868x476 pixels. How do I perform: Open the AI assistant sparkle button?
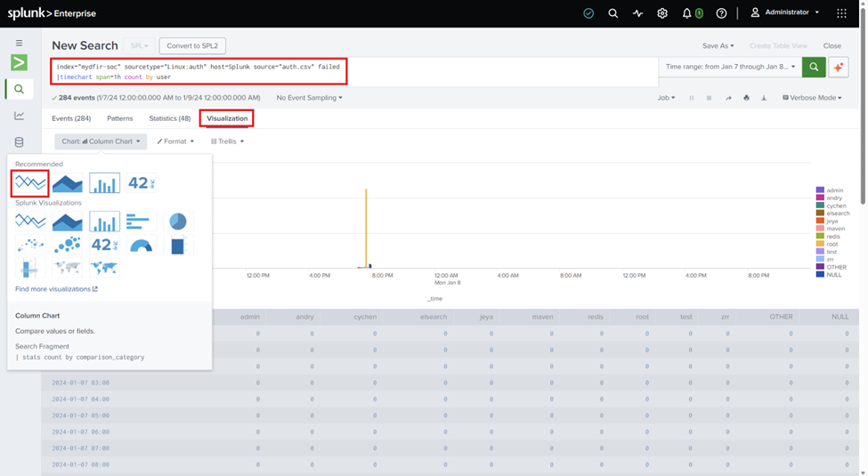[x=839, y=67]
